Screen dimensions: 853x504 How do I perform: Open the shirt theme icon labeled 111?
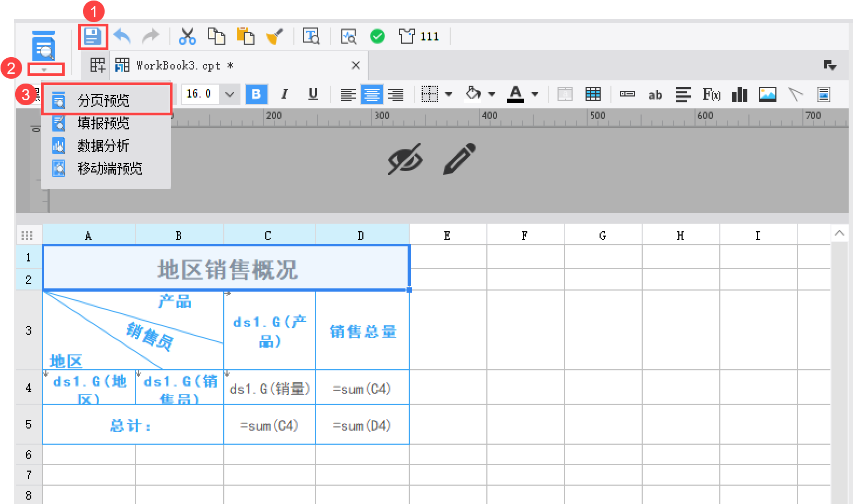[x=418, y=36]
